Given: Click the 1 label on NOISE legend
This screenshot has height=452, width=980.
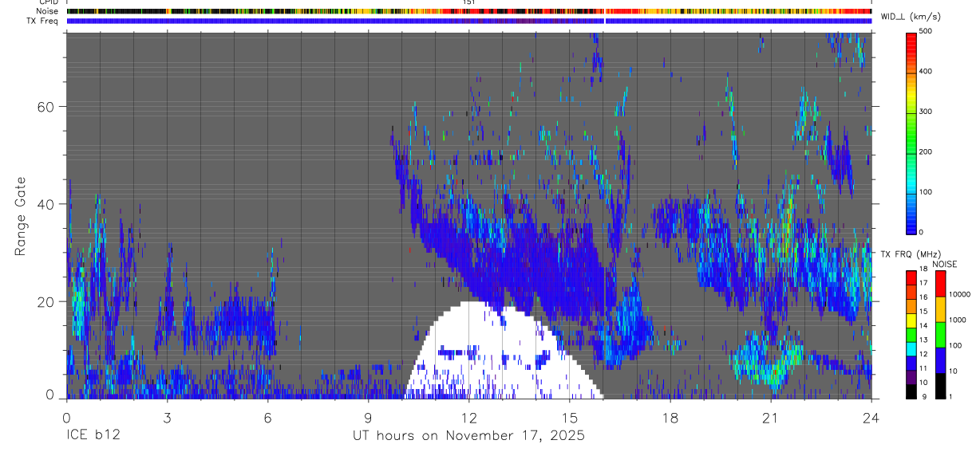Looking at the screenshot, I should (x=951, y=396).
